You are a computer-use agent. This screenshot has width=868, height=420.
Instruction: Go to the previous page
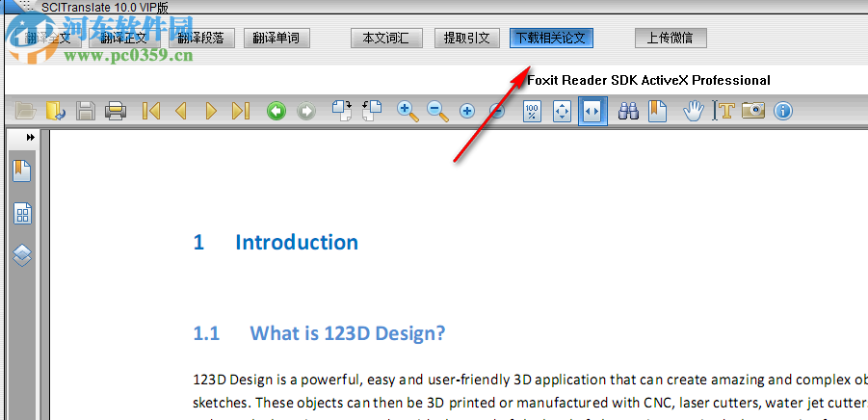(x=181, y=111)
